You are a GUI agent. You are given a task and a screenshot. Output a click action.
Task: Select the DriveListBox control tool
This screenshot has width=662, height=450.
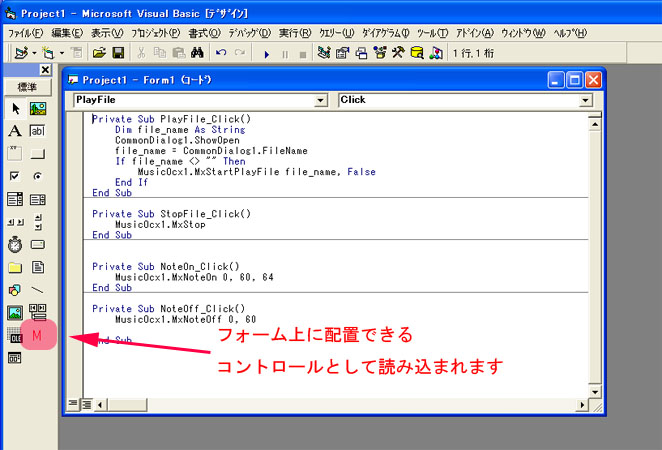38,244
